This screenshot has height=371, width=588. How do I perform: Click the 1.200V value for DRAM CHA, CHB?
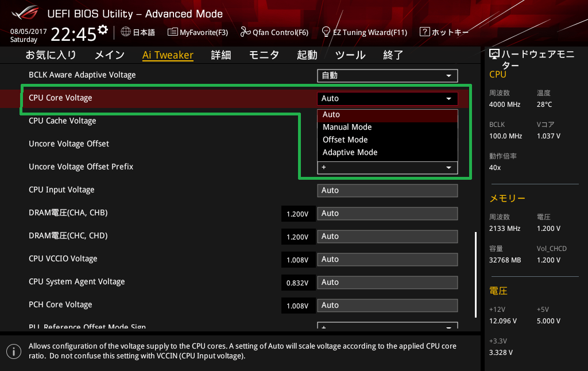(298, 214)
